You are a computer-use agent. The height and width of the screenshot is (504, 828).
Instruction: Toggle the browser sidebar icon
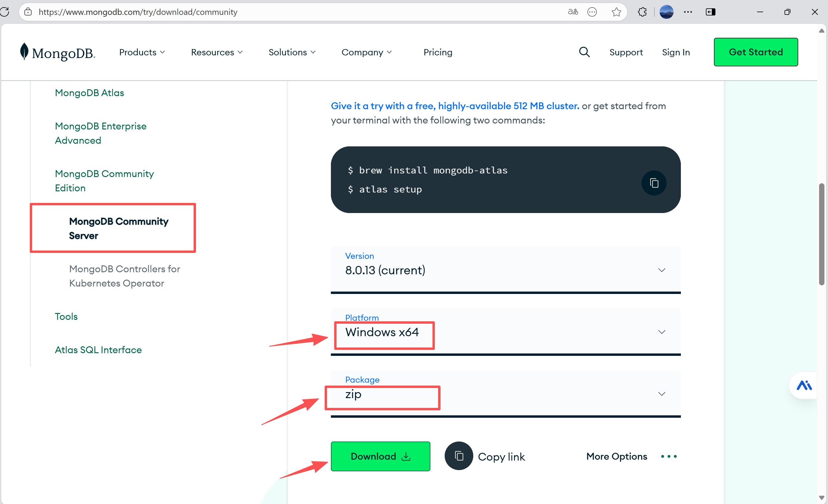pyautogui.click(x=710, y=12)
